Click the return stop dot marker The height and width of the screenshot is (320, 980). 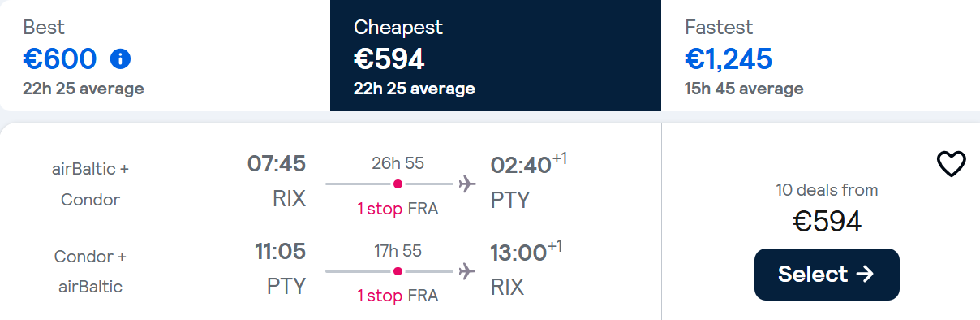tap(398, 272)
